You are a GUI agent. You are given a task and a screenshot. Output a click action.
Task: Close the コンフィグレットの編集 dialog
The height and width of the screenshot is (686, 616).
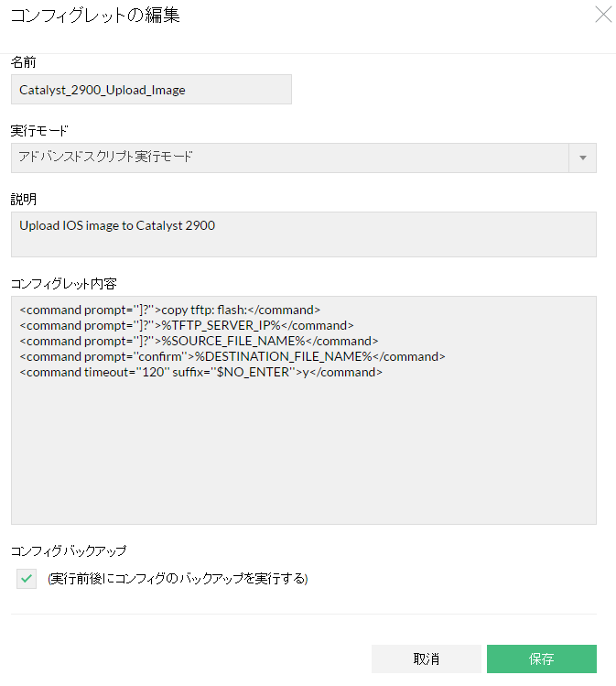pos(603,14)
